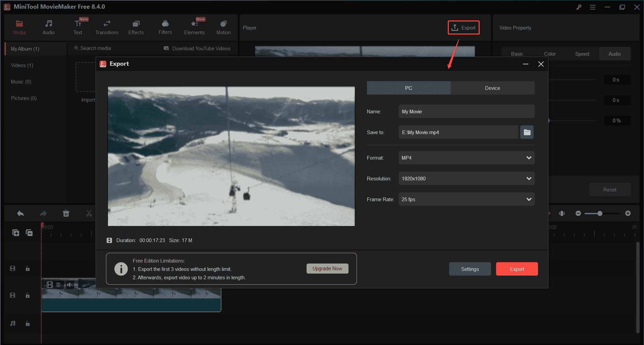Click the undo arrow above the timeline
Screen dimensions: 644x345
tap(20, 213)
